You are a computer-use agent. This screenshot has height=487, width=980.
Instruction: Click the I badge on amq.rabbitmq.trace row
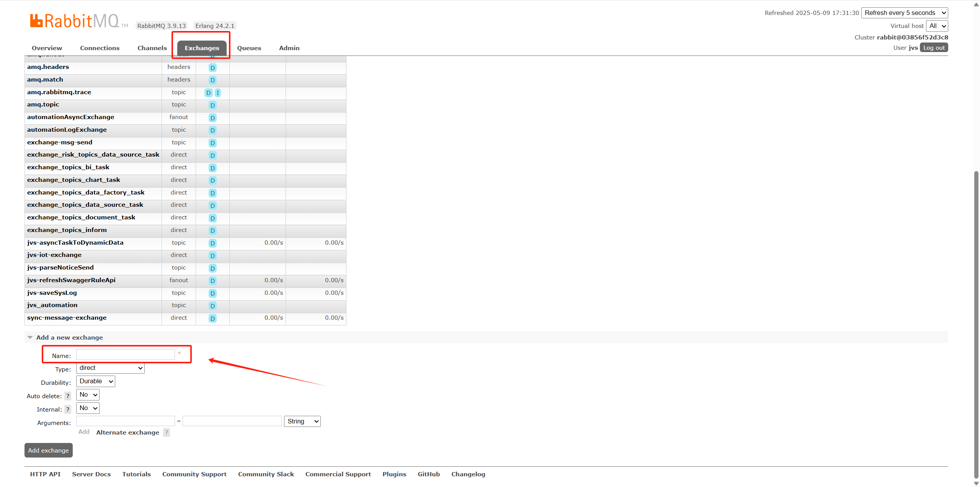(x=218, y=93)
